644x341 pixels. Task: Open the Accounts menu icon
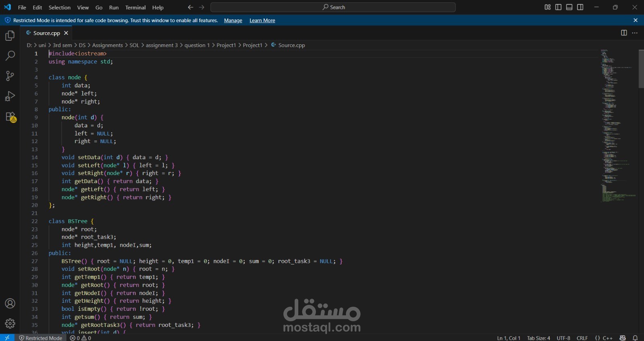10,304
